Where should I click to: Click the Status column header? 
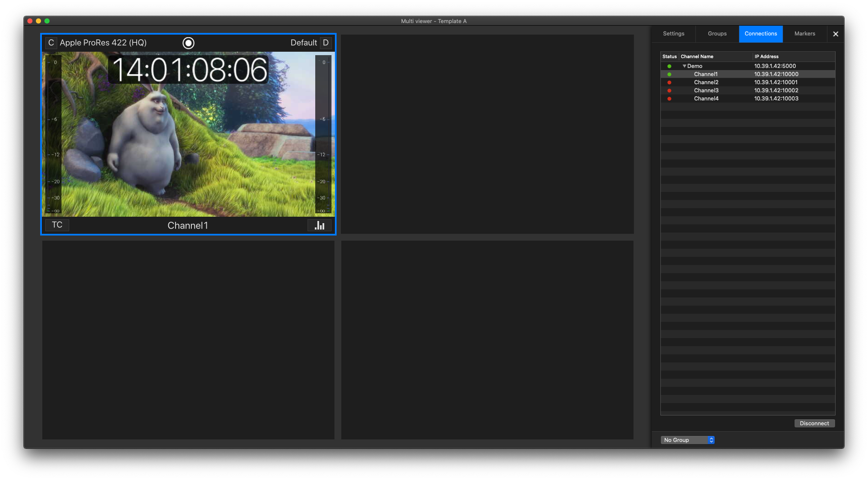[669, 56]
